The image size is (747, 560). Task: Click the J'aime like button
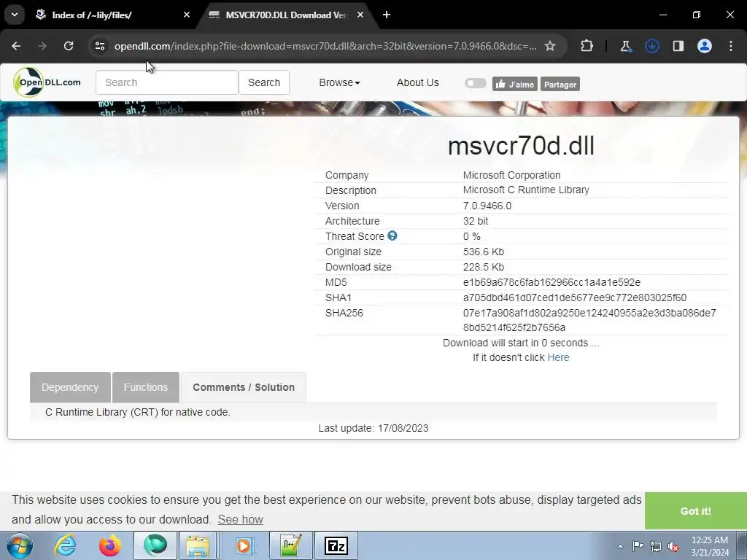(514, 85)
